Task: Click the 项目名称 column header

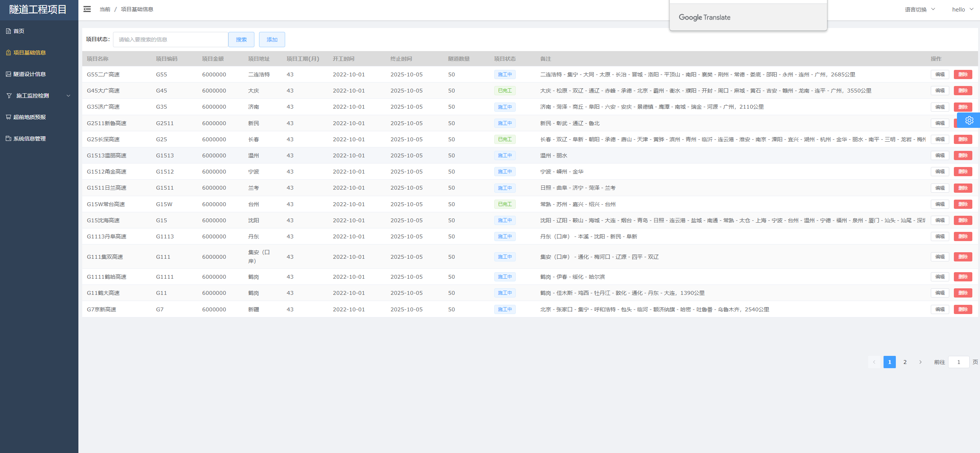Action: (x=98, y=59)
